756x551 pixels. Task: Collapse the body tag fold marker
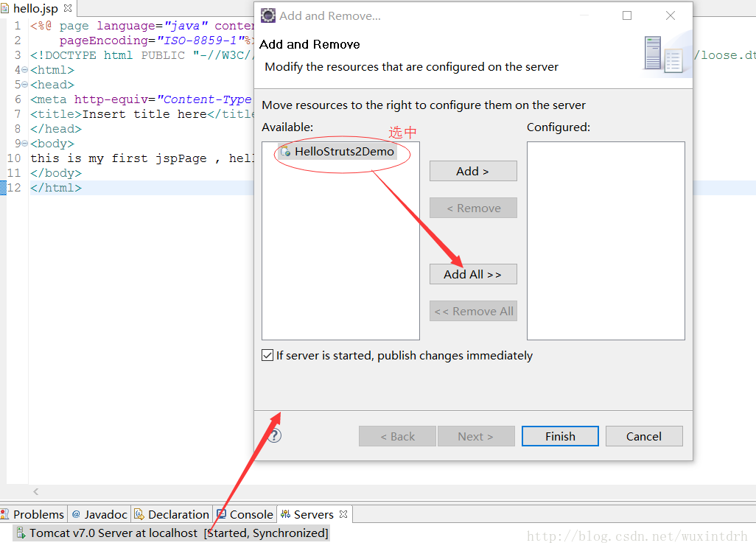point(24,144)
